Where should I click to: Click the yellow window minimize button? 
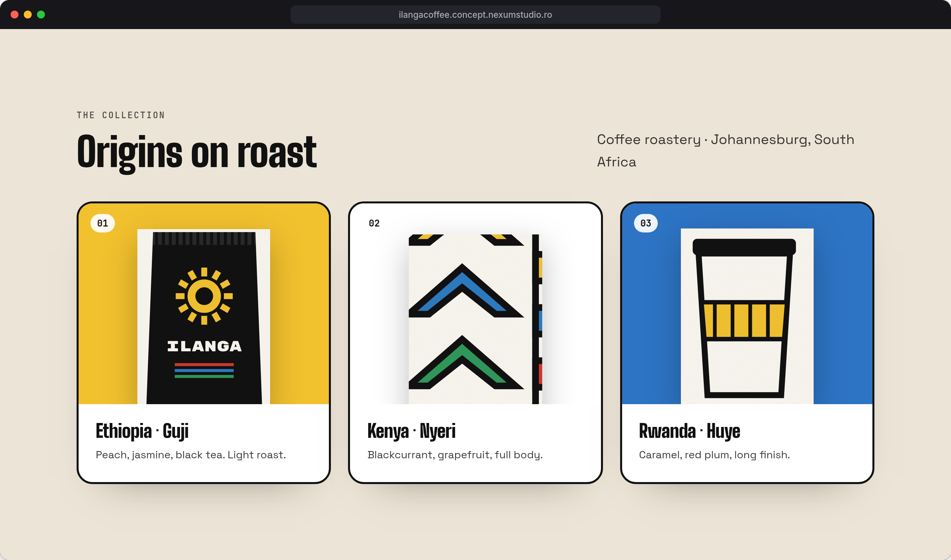(x=27, y=15)
